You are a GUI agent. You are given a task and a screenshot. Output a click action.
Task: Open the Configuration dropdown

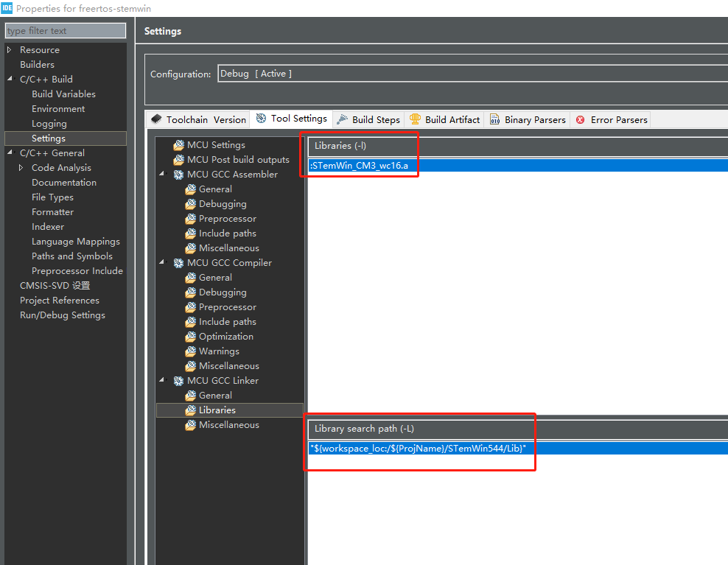(472, 74)
